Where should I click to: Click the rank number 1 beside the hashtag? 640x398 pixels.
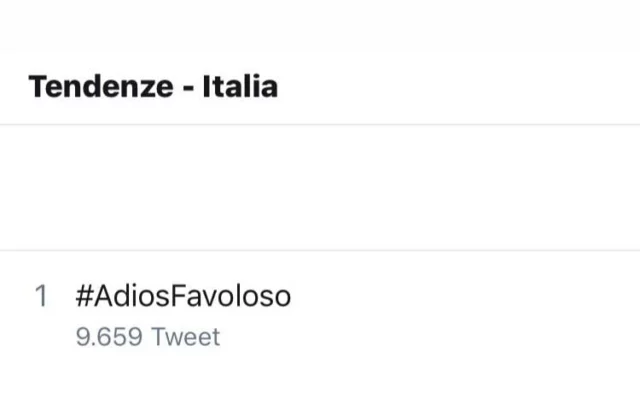pos(41,296)
